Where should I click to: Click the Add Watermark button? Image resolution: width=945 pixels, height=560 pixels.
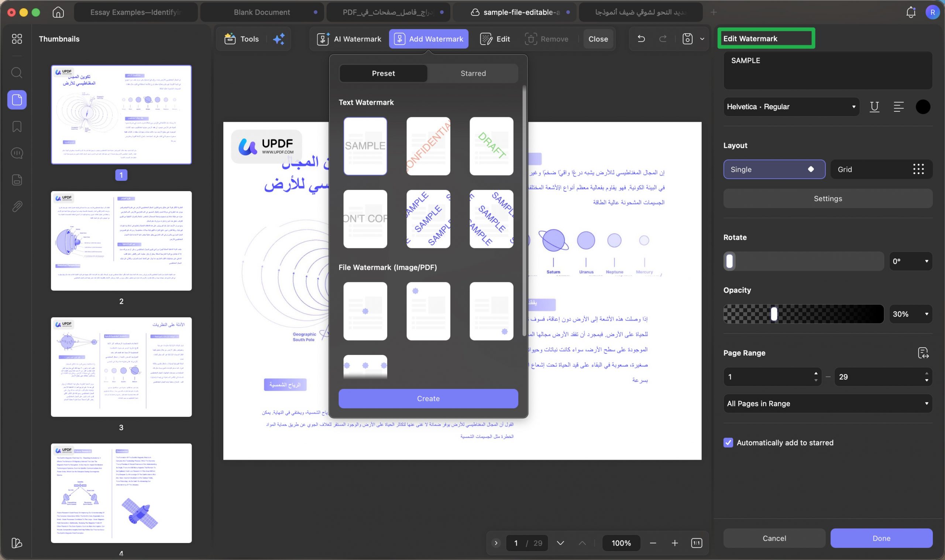coord(429,39)
